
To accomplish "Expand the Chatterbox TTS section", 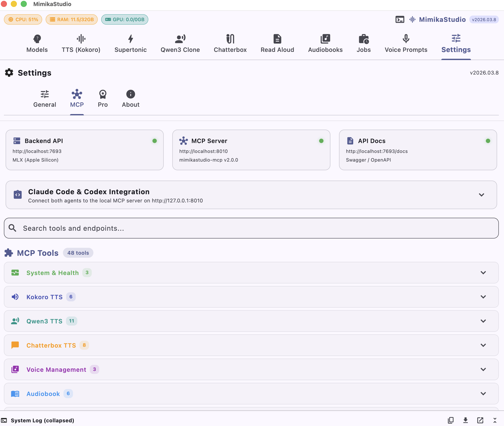I will pos(483,345).
